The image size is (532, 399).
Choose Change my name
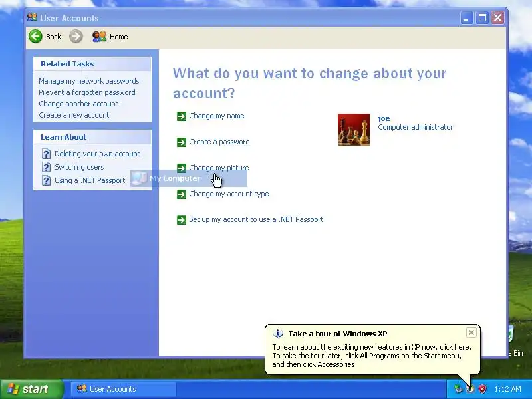[x=217, y=116]
